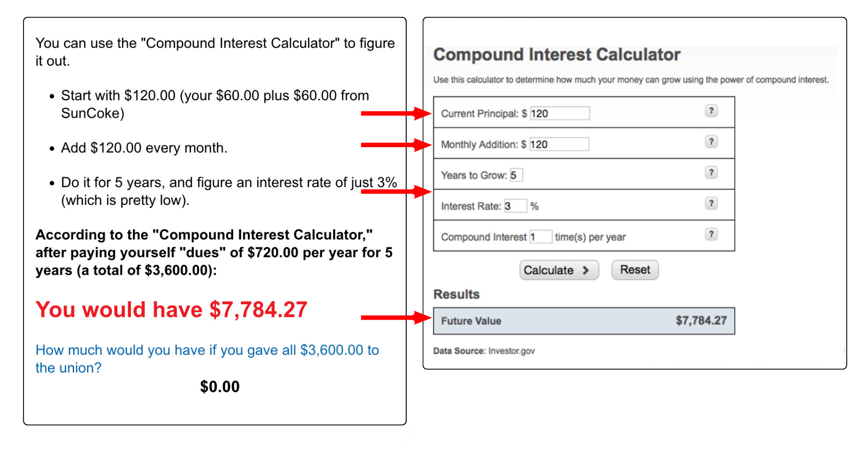Open help icon for Current Principal
The image size is (868, 449).
711,111
